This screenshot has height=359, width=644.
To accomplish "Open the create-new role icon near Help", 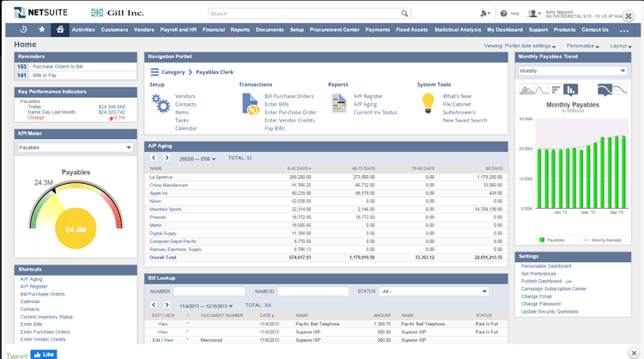I will click(x=484, y=14).
